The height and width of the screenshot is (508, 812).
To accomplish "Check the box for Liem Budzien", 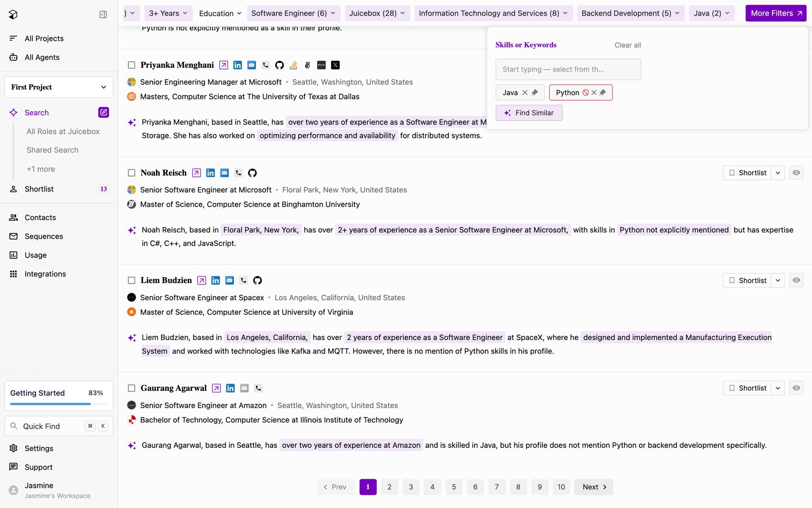I will [132, 280].
